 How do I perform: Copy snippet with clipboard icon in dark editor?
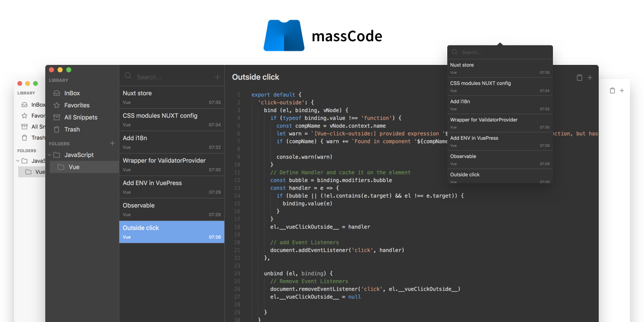click(x=580, y=77)
